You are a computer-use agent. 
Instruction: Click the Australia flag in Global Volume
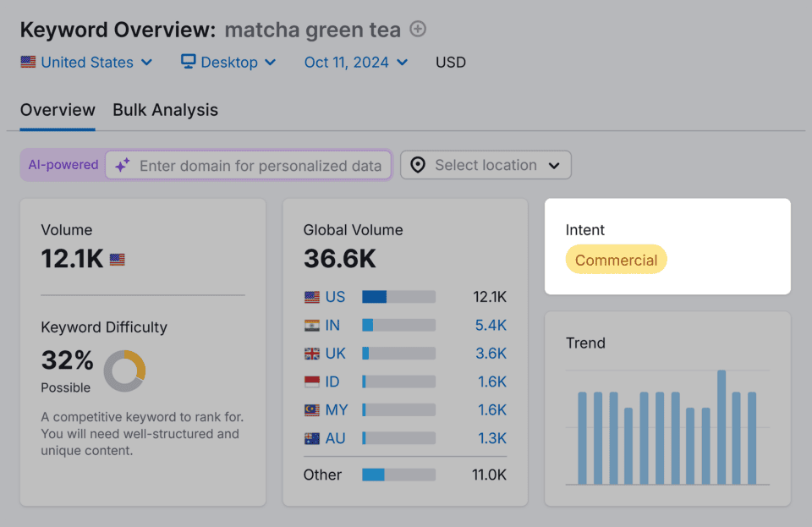[x=312, y=438]
